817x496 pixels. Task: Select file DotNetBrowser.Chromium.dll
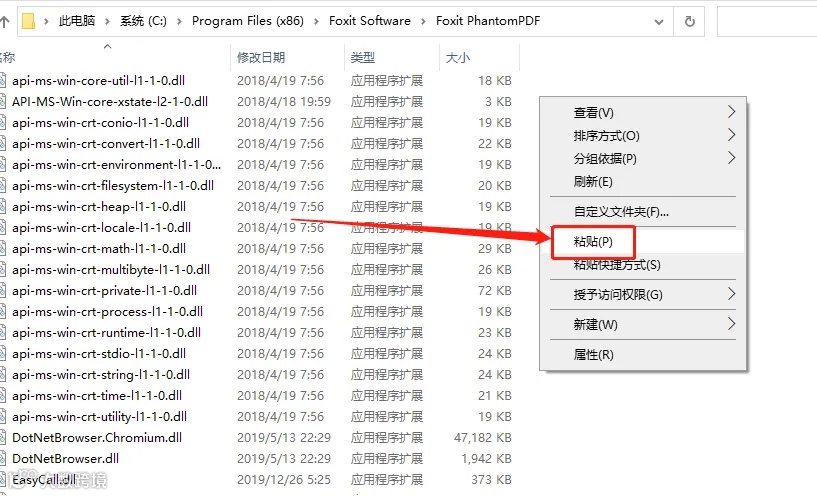tap(97, 438)
